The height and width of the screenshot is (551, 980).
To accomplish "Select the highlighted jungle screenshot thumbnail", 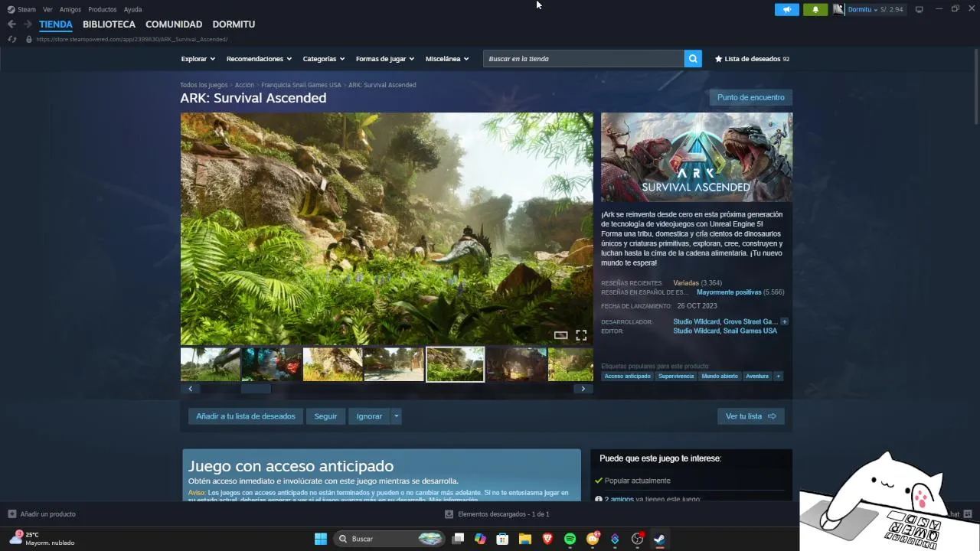I will [x=456, y=364].
